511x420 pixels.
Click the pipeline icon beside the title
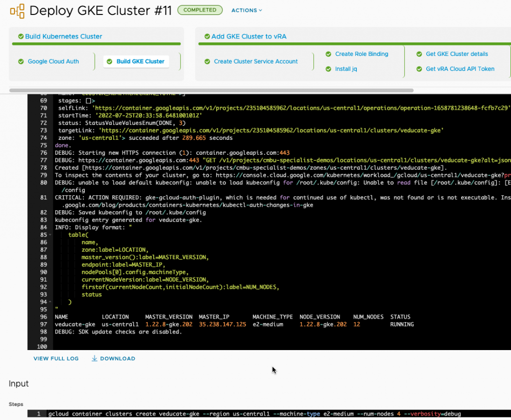point(17,11)
